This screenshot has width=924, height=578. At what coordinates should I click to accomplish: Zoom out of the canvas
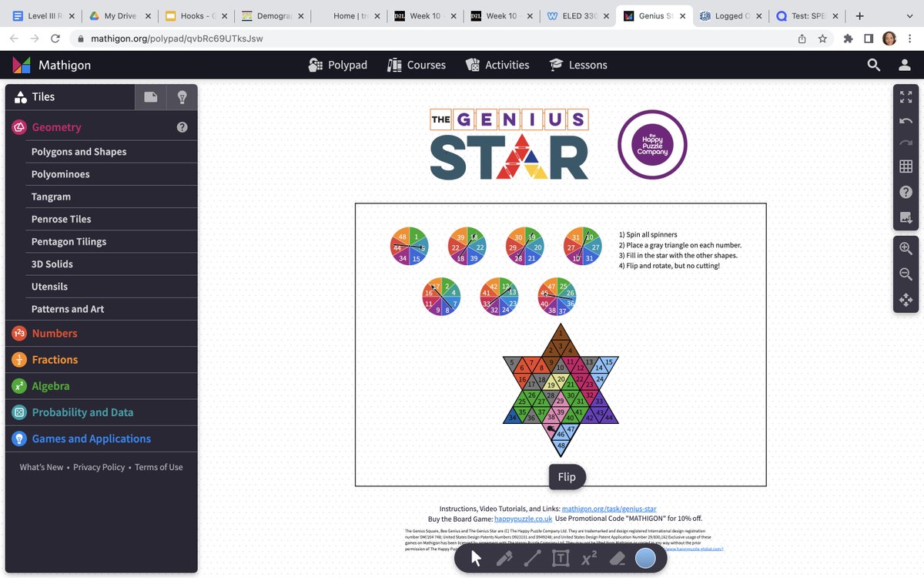(x=906, y=274)
